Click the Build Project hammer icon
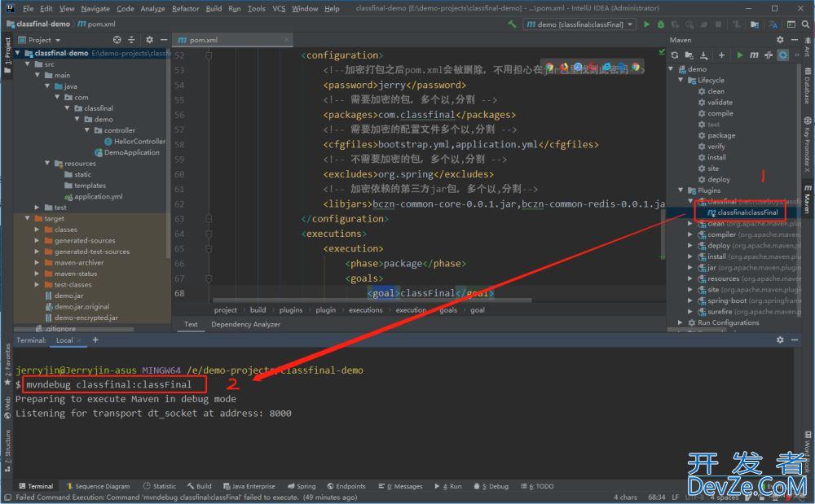 (x=512, y=24)
